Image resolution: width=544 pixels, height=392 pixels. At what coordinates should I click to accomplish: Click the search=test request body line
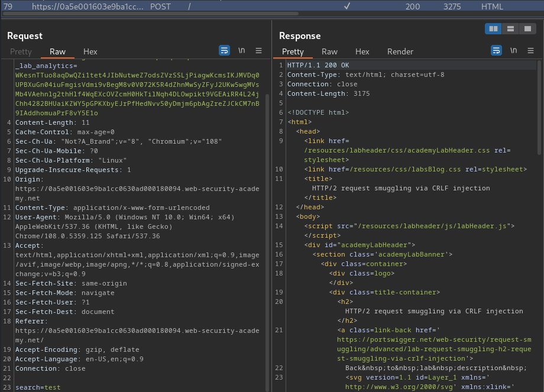38,387
